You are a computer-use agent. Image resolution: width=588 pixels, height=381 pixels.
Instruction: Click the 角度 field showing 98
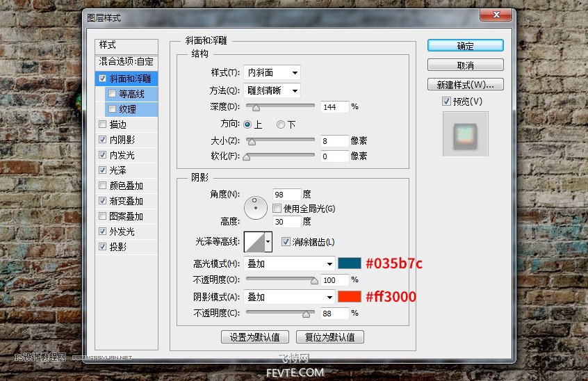[x=287, y=195]
